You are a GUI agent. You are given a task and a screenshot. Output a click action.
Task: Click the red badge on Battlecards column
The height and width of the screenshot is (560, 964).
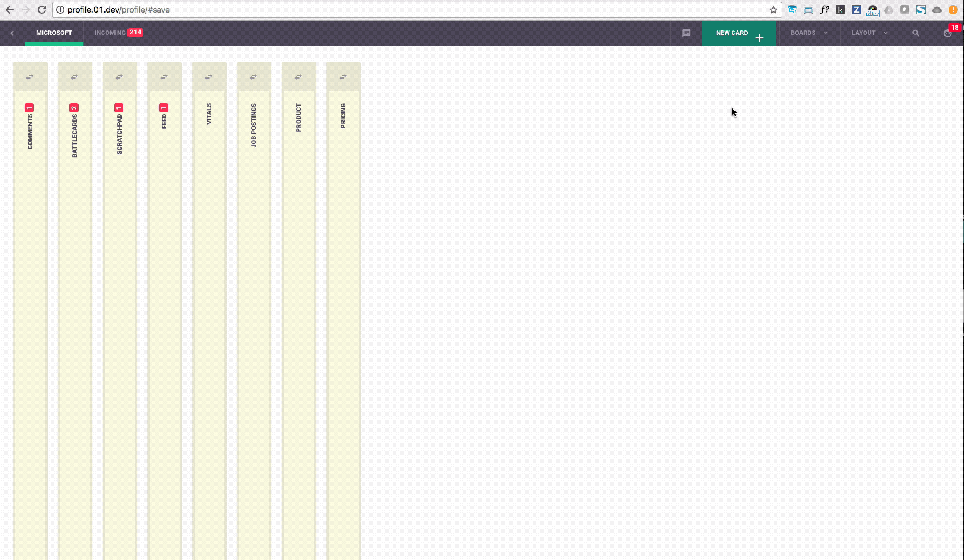point(74,108)
